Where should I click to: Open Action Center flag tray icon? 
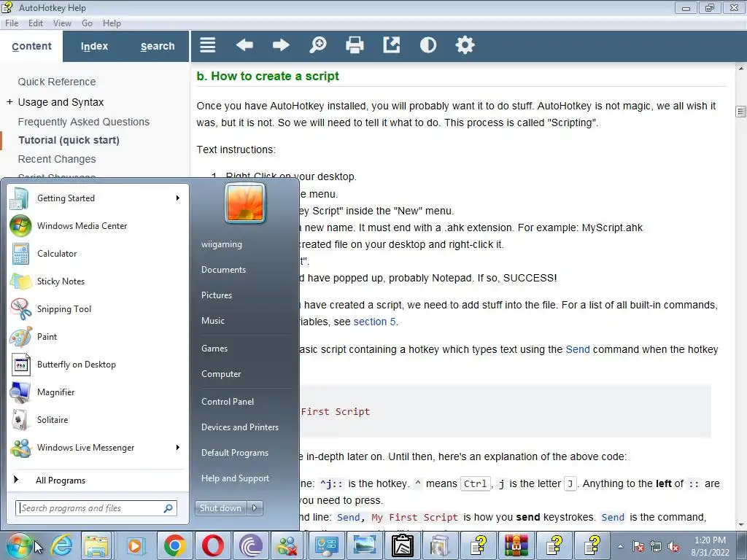pyautogui.click(x=638, y=546)
